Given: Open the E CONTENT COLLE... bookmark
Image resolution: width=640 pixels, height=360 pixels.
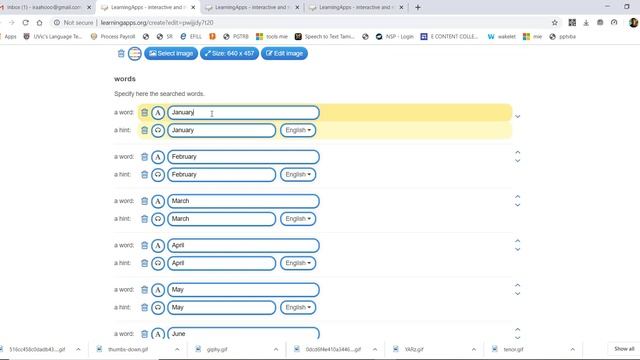Looking at the screenshot, I should 449,37.
